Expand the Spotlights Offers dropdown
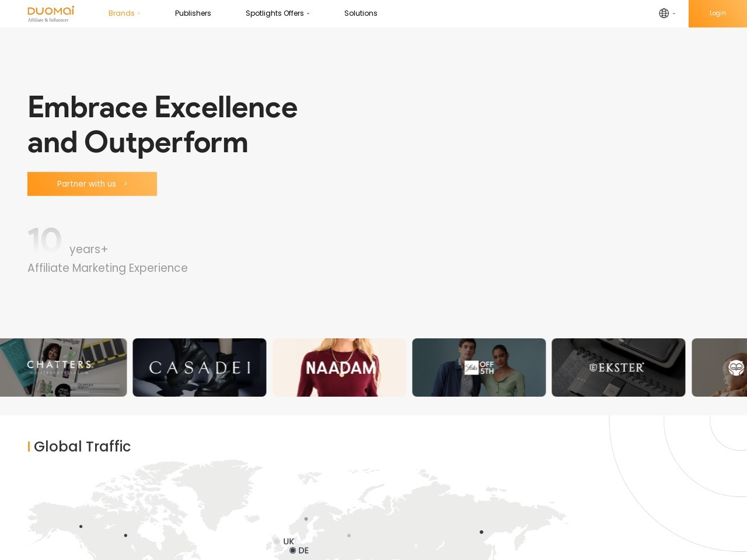 click(277, 13)
